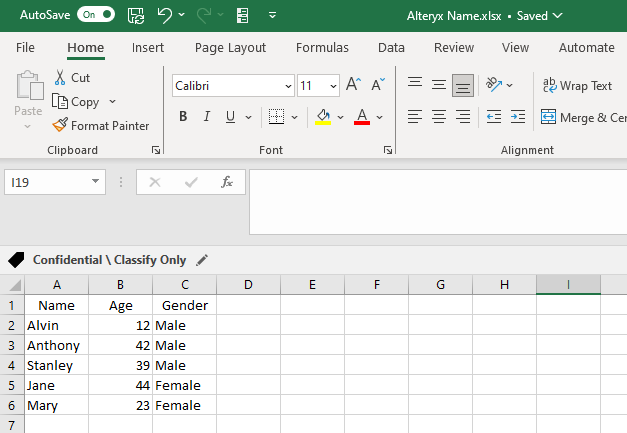The height and width of the screenshot is (433, 627).
Task: Open the Formulas tab
Action: click(x=322, y=48)
